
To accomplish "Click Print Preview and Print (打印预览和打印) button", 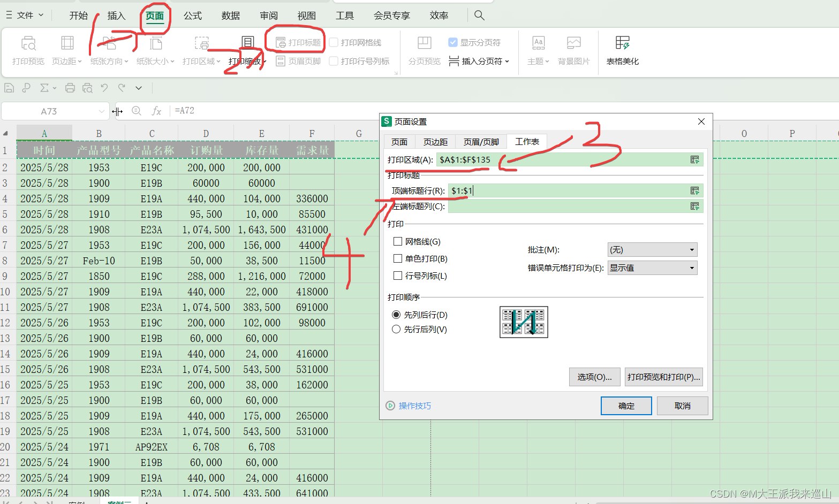I will point(664,377).
